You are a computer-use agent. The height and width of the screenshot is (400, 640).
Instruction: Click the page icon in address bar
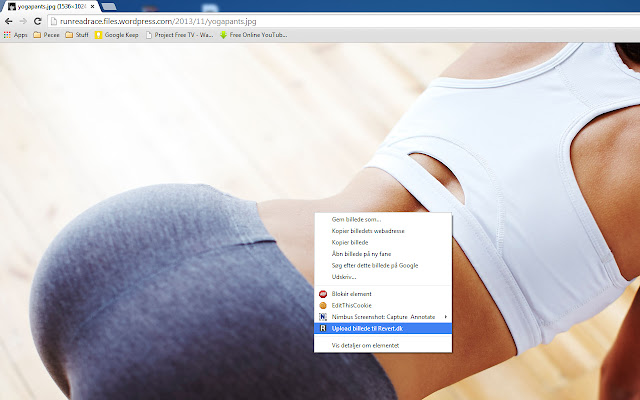[x=53, y=21]
